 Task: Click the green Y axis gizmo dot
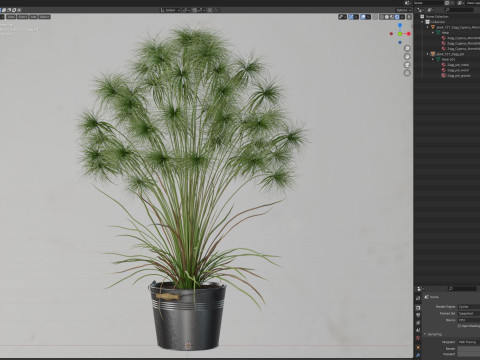tap(400, 34)
